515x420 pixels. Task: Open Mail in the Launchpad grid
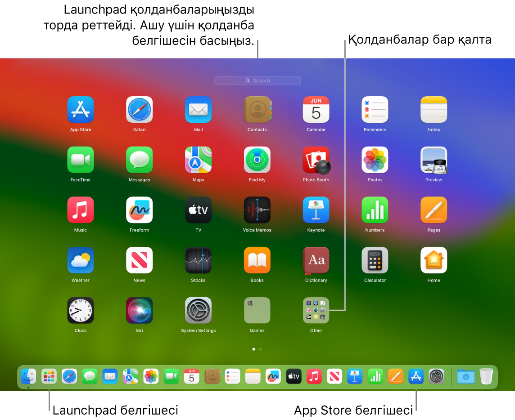click(198, 110)
